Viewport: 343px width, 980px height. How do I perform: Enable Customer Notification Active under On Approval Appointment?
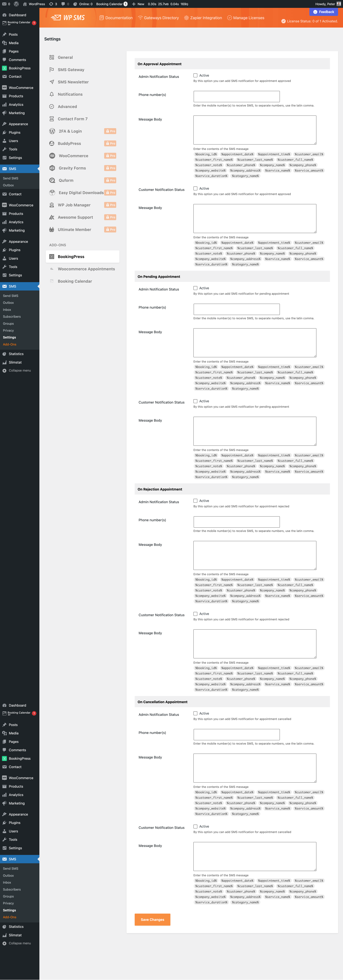pyautogui.click(x=195, y=188)
